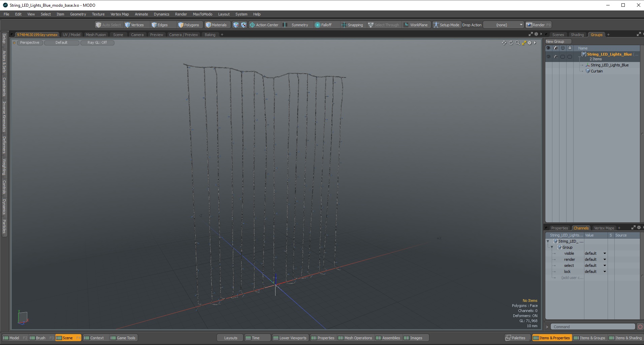This screenshot has width=644, height=345.
Task: Open the Texture menu
Action: [98, 14]
